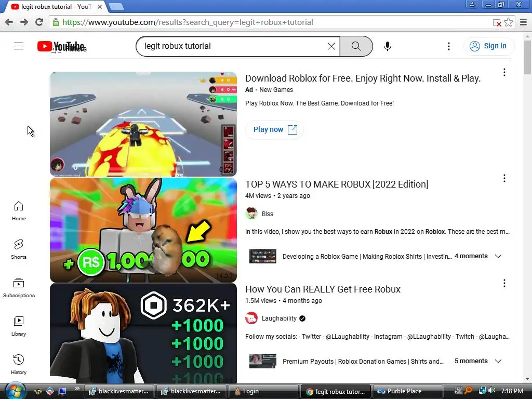Click the Roblox ad video thumbnail
This screenshot has height=399, width=532.
tap(143, 124)
